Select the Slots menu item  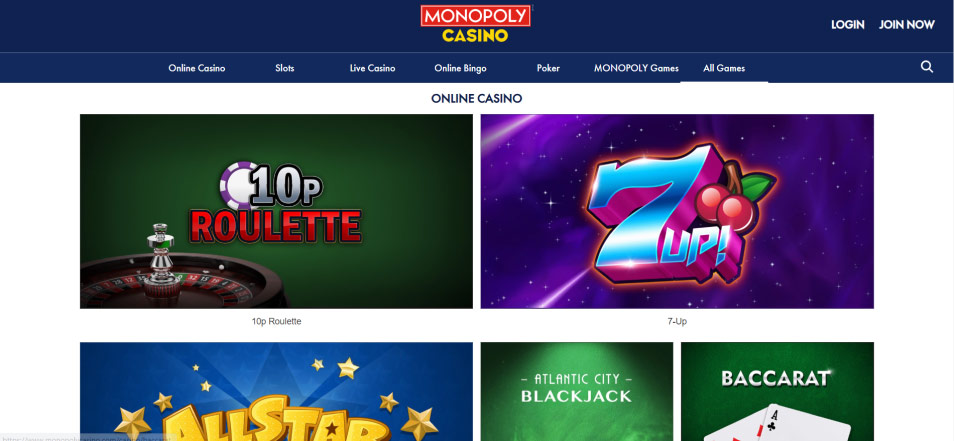[x=285, y=68]
